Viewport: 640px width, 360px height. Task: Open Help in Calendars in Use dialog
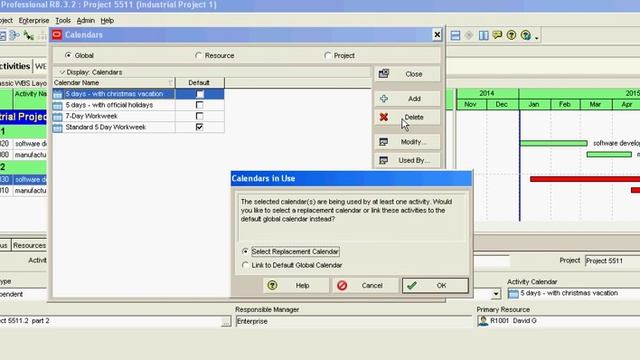(x=296, y=285)
